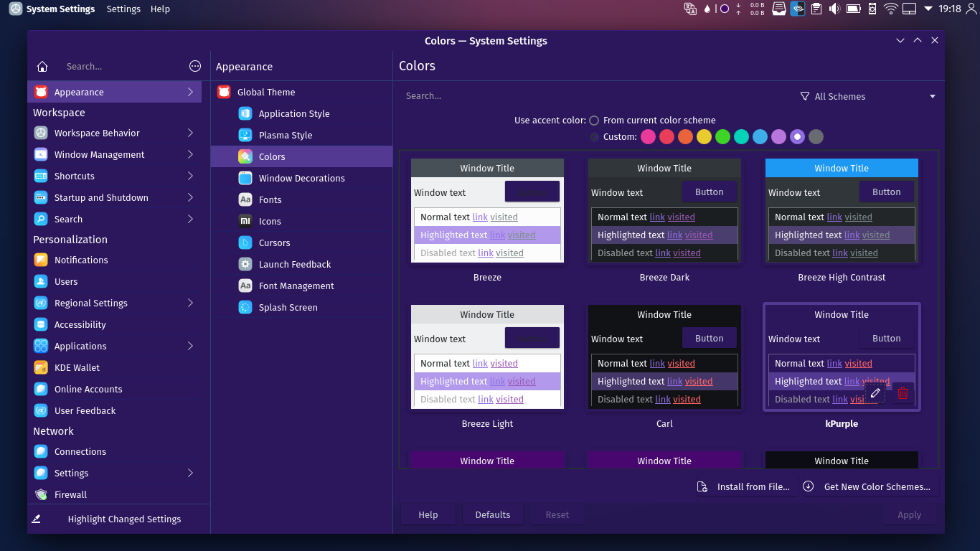The width and height of the screenshot is (980, 551).
Task: Open Font Management in Appearance list
Action: click(x=301, y=286)
